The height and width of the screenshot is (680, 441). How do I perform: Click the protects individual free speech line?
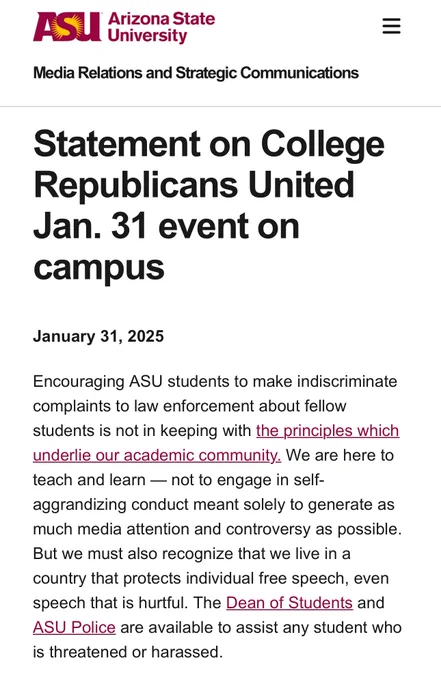pos(211,579)
